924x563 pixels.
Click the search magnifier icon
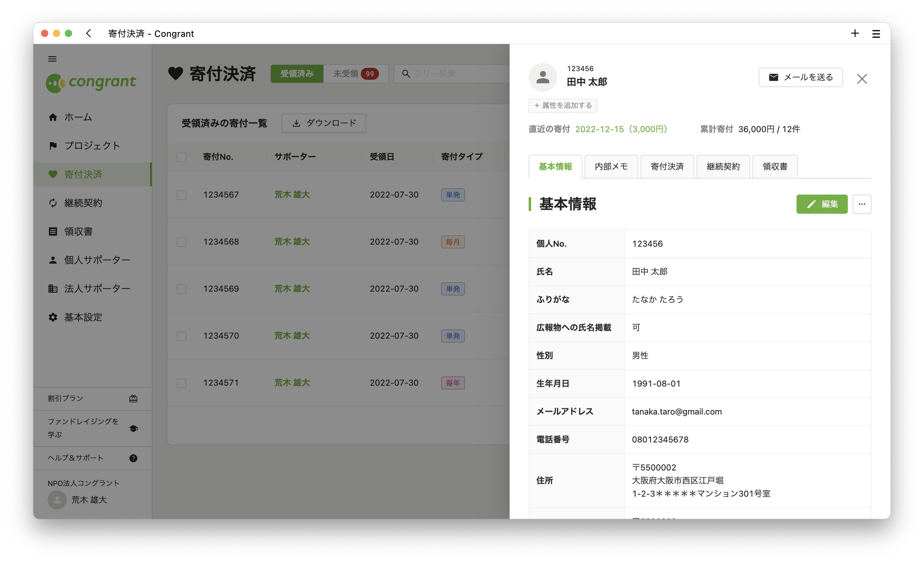(406, 74)
